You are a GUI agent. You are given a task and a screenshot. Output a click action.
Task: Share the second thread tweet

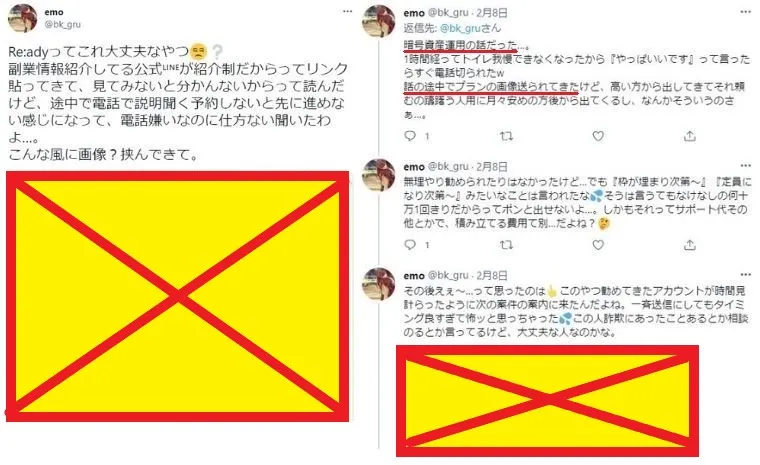click(x=689, y=245)
